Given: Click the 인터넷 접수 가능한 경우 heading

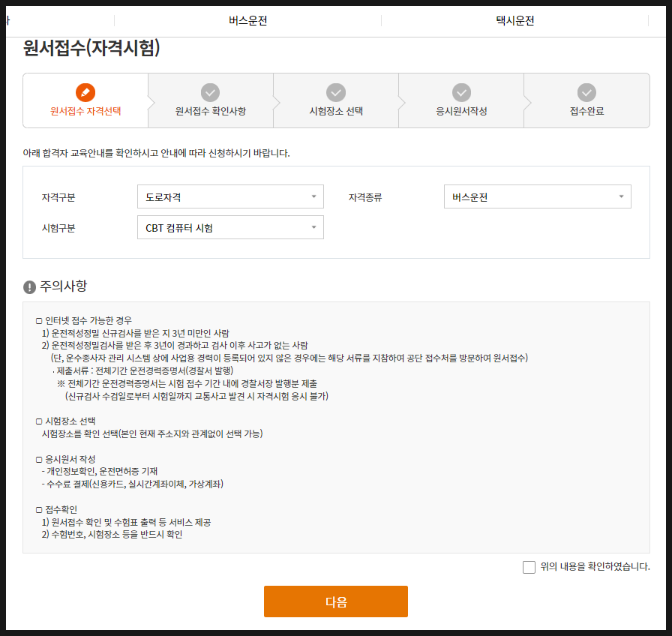Looking at the screenshot, I should [84, 320].
